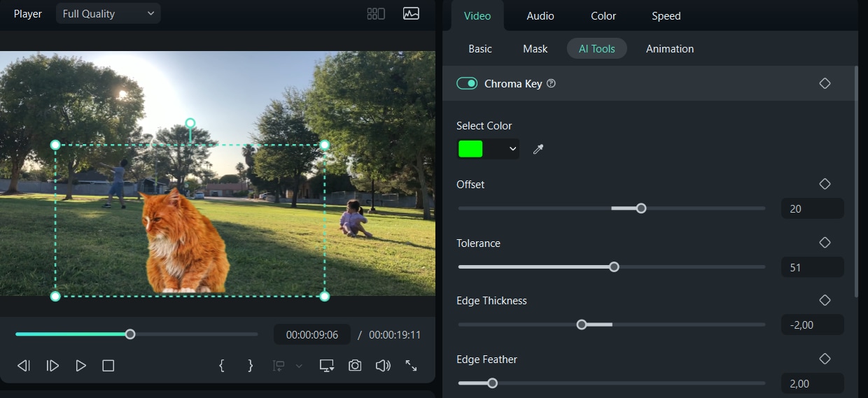Image resolution: width=868 pixels, height=398 pixels.
Task: Open the Animation sub-tab
Action: click(x=670, y=48)
